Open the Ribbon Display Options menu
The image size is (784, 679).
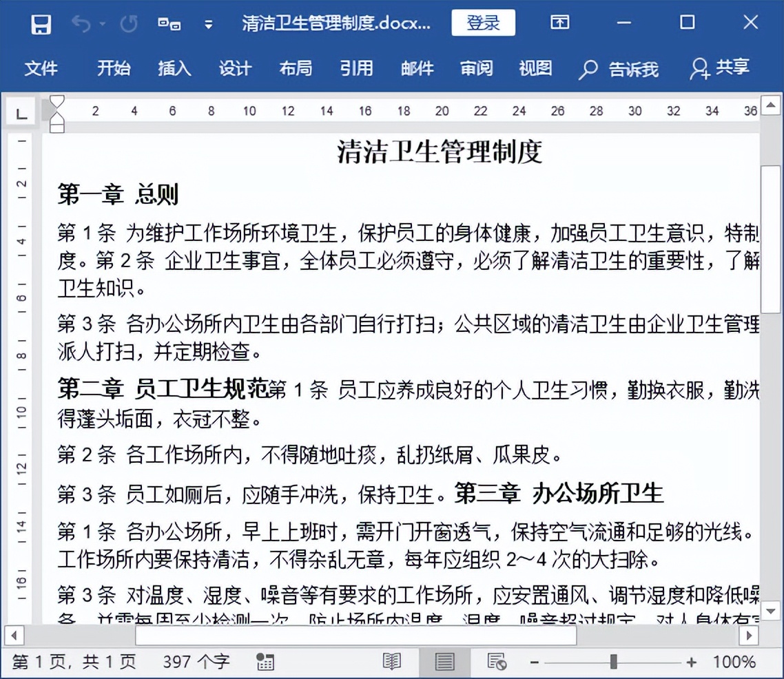pos(559,23)
